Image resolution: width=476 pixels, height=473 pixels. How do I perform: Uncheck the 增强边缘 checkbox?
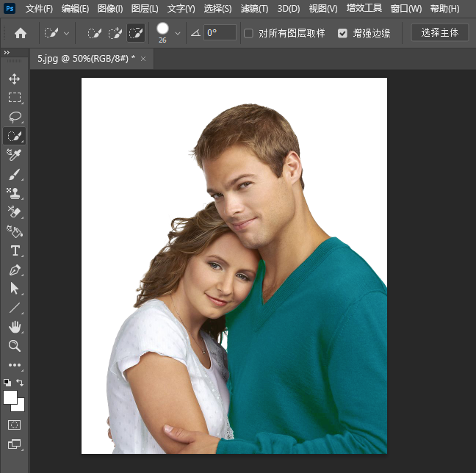(342, 33)
